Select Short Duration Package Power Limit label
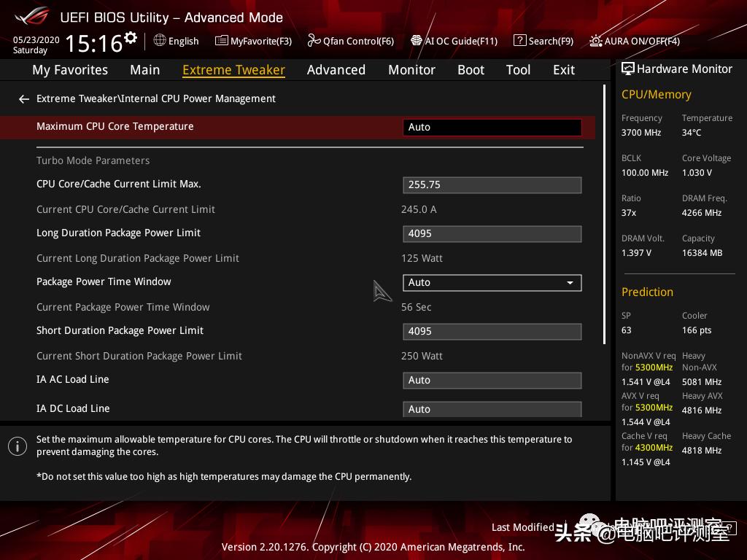 (x=120, y=330)
